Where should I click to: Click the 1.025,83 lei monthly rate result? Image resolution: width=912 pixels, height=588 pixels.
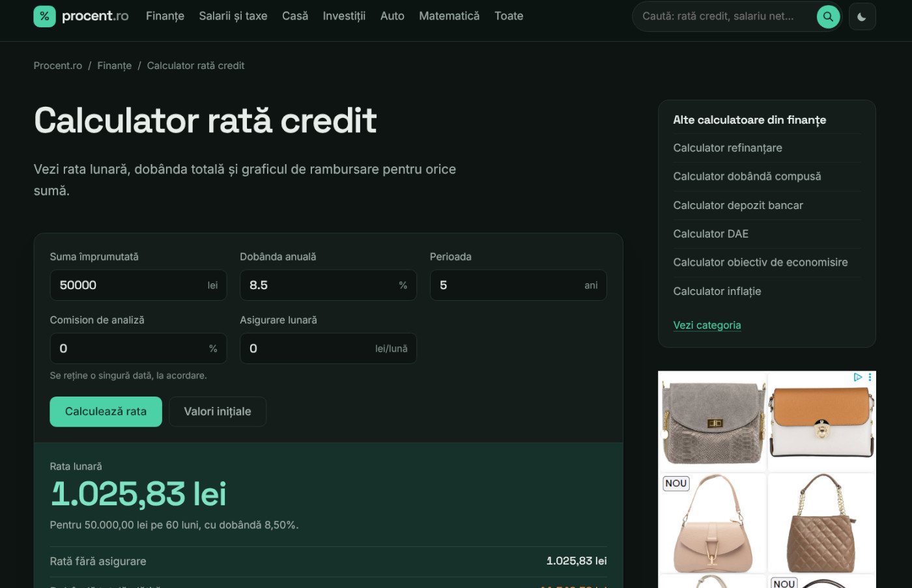(x=138, y=494)
